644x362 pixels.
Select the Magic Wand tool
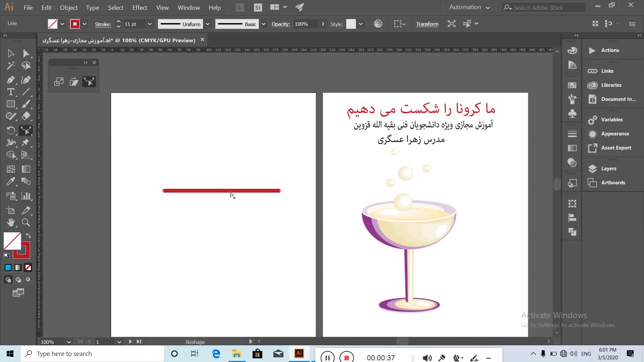(10, 65)
